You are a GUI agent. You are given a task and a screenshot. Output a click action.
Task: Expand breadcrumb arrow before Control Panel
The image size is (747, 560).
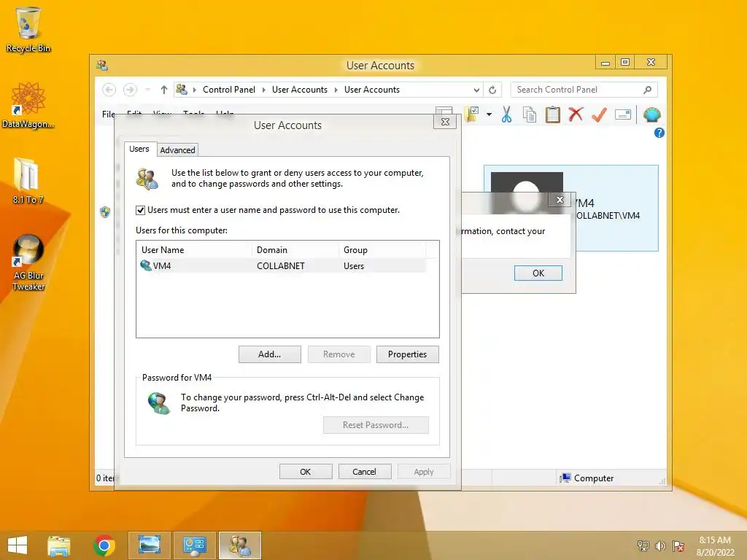coord(194,90)
